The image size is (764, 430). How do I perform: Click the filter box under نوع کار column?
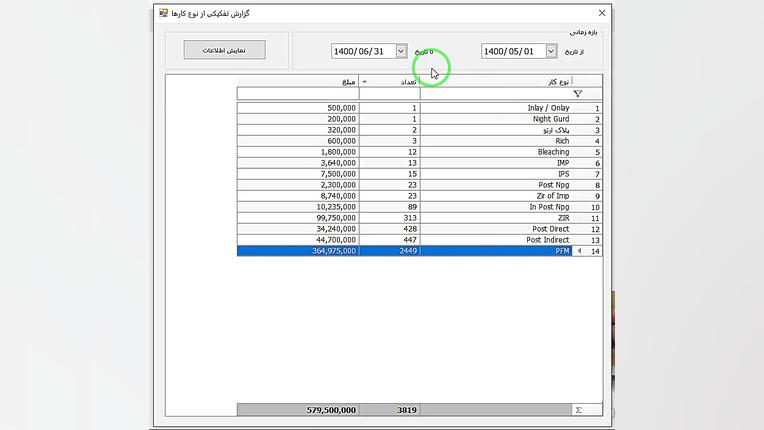point(496,93)
